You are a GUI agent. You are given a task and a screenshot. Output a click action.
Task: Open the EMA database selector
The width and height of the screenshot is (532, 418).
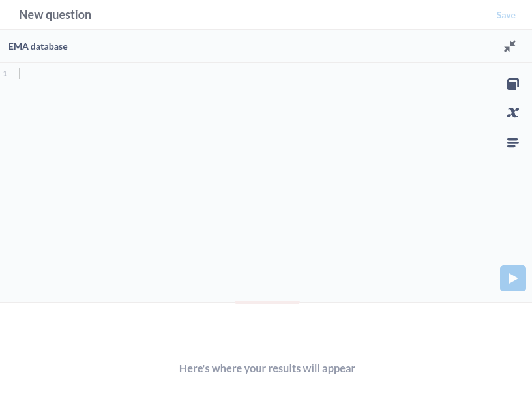[x=38, y=46]
